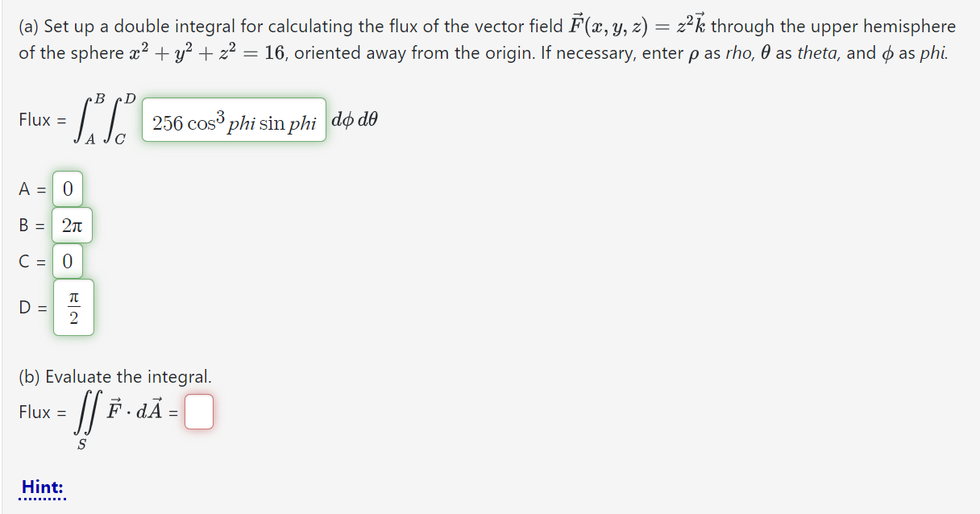Click the integrand field containing 256 cos^3 phi sin phi
980x514 pixels.
(x=232, y=121)
